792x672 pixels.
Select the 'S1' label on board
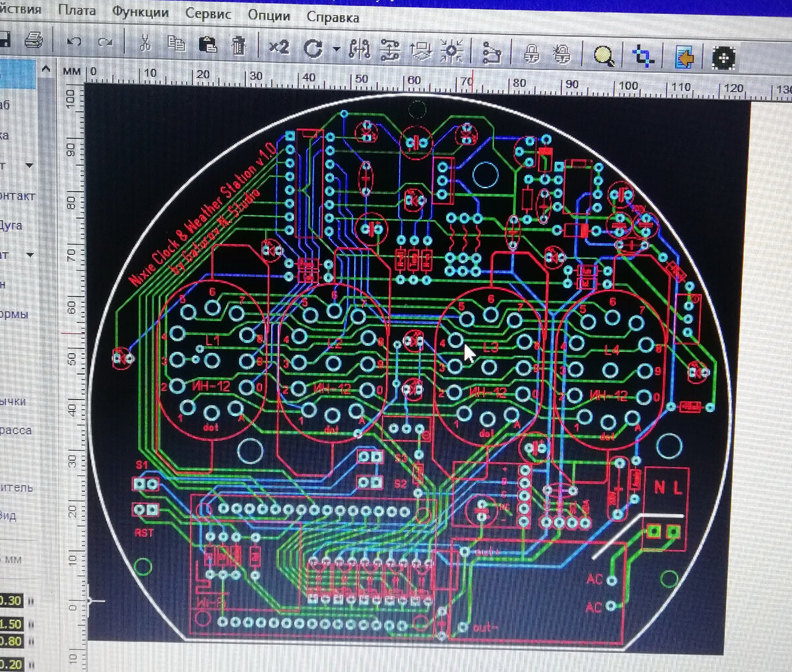pyautogui.click(x=142, y=465)
